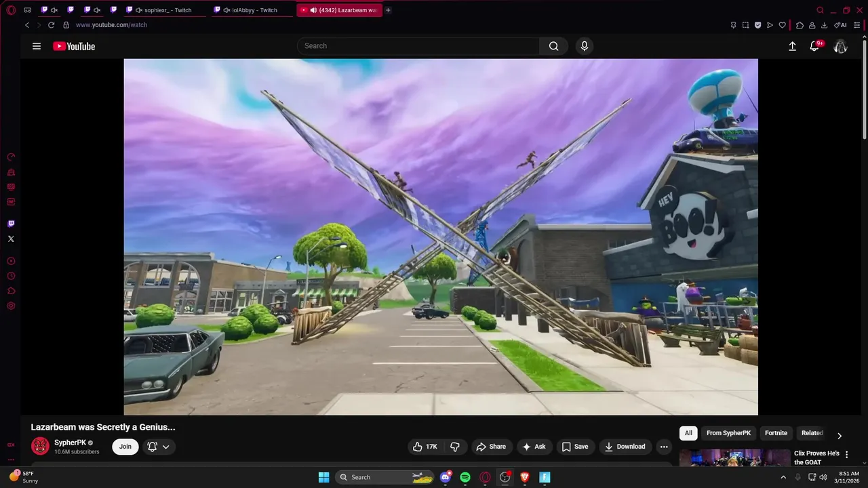Run search with the magnifier button
This screenshot has width=868, height=488.
(x=554, y=46)
